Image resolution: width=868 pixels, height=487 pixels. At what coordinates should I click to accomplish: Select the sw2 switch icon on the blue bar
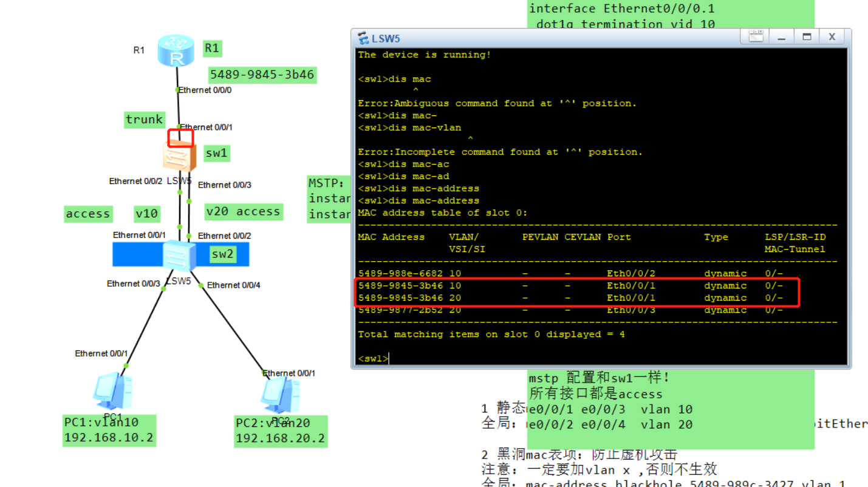click(x=180, y=255)
